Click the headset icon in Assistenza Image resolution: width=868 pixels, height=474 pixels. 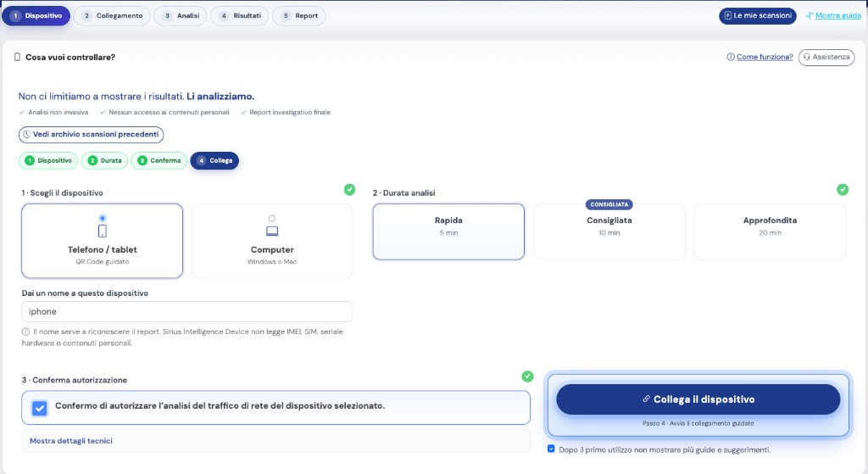pos(807,57)
